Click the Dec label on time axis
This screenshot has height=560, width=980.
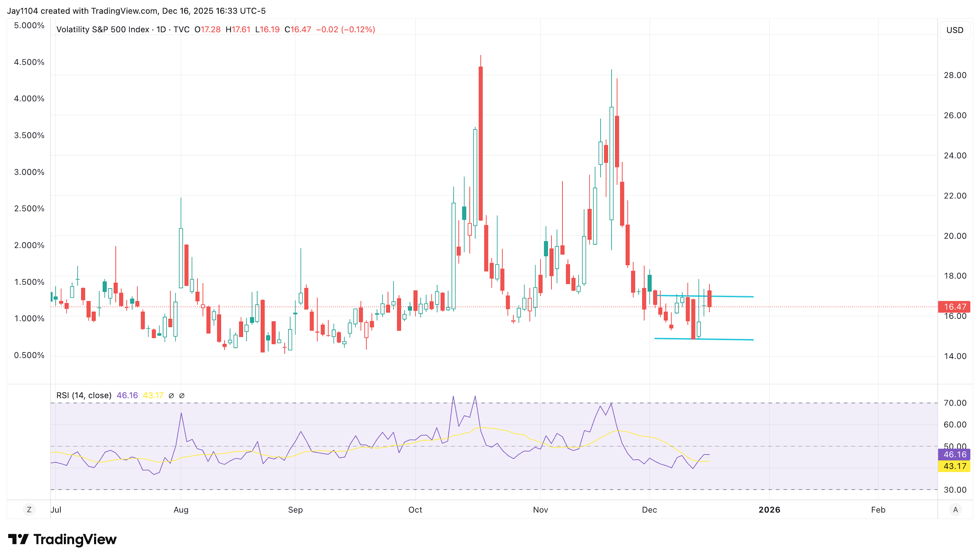[x=649, y=510]
